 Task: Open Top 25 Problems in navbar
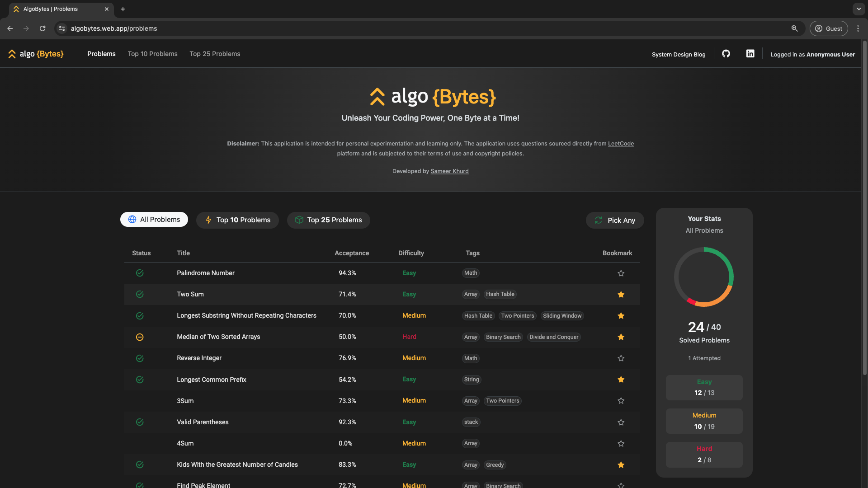pos(215,54)
